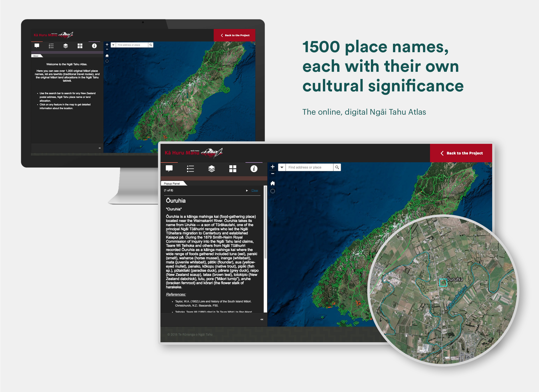The image size is (539, 392).
Task: Select the info (i) icon in the toolbar
Action: coord(254,169)
